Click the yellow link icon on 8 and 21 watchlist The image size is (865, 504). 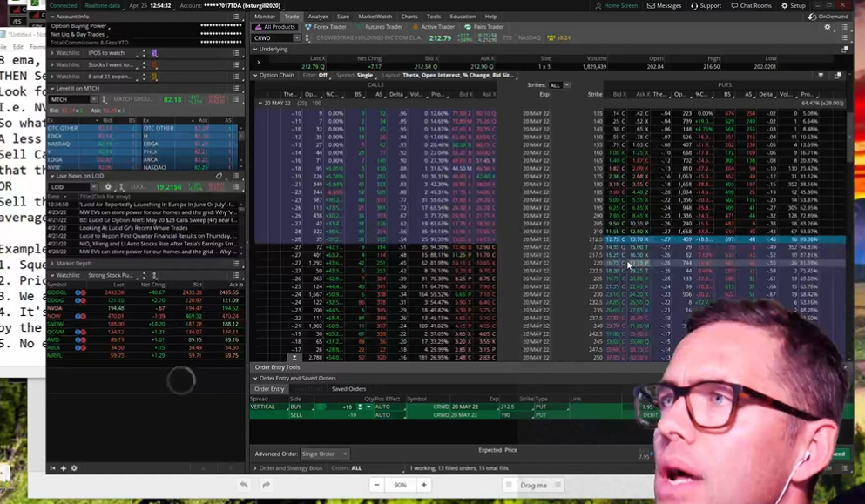[154, 77]
